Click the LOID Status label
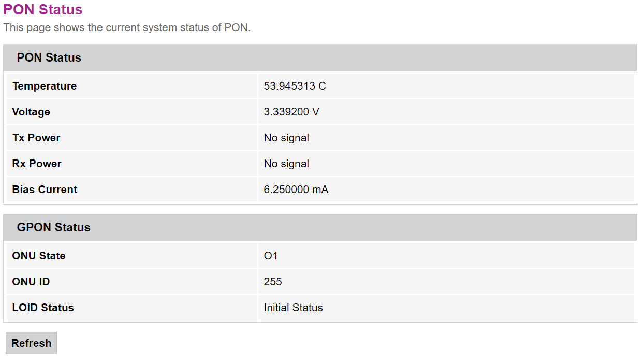644x363 pixels. tap(43, 308)
